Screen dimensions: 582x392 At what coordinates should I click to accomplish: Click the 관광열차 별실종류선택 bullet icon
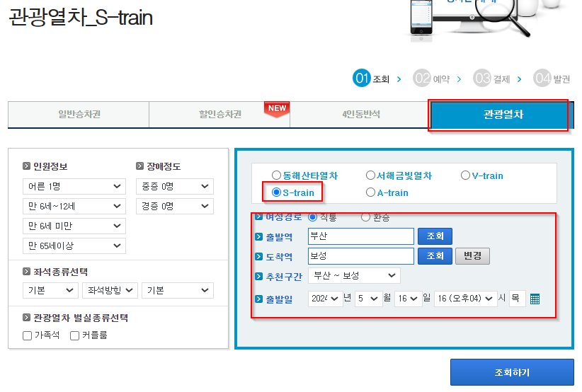click(x=26, y=318)
